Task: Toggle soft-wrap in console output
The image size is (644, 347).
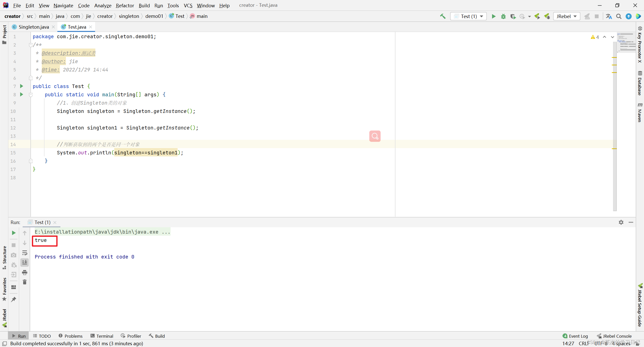Action: pos(25,253)
